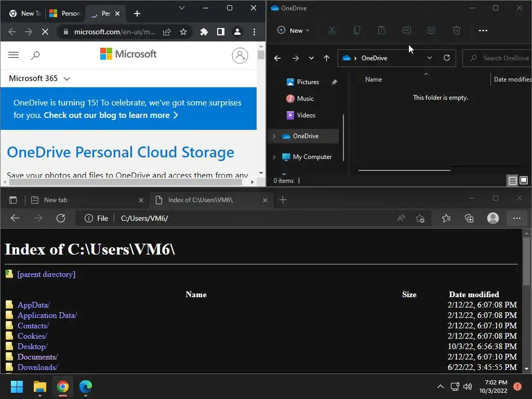Open the Desktop folder link
Image resolution: width=532 pixels, height=399 pixels.
(x=33, y=347)
